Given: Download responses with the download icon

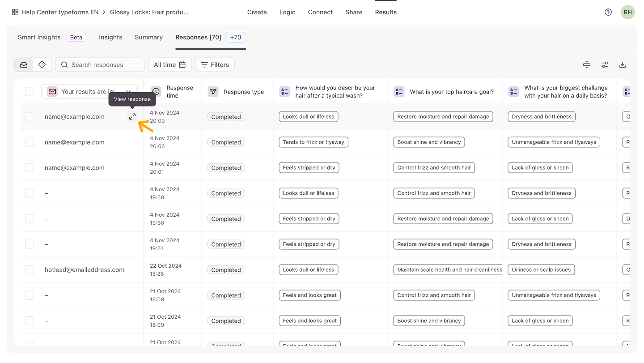Looking at the screenshot, I should pos(623,65).
